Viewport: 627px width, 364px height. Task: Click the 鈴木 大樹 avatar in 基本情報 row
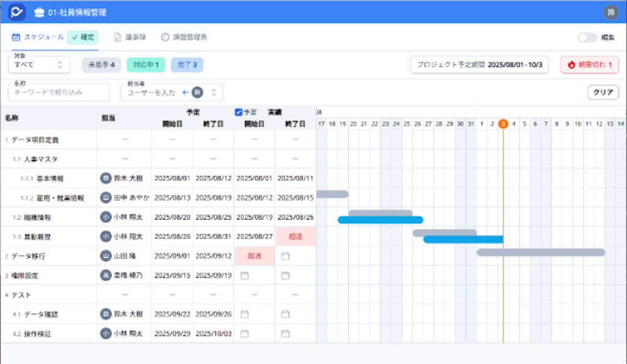click(105, 179)
